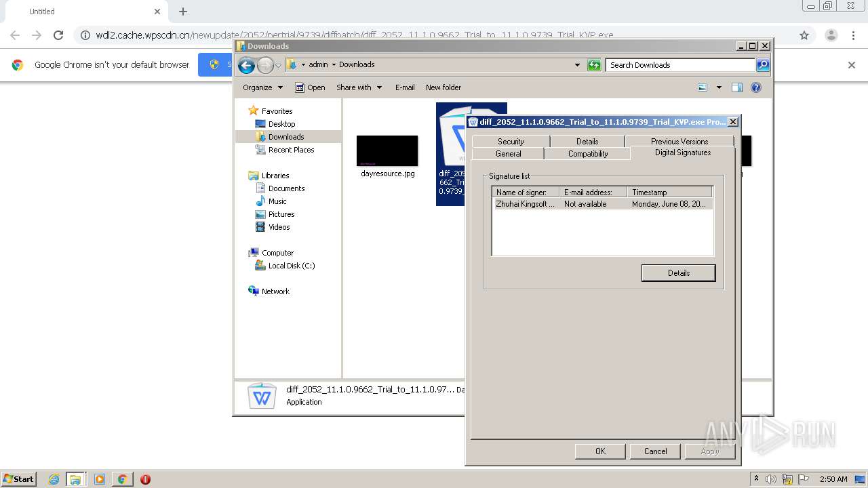Open a new Chrome tab

coord(183,12)
